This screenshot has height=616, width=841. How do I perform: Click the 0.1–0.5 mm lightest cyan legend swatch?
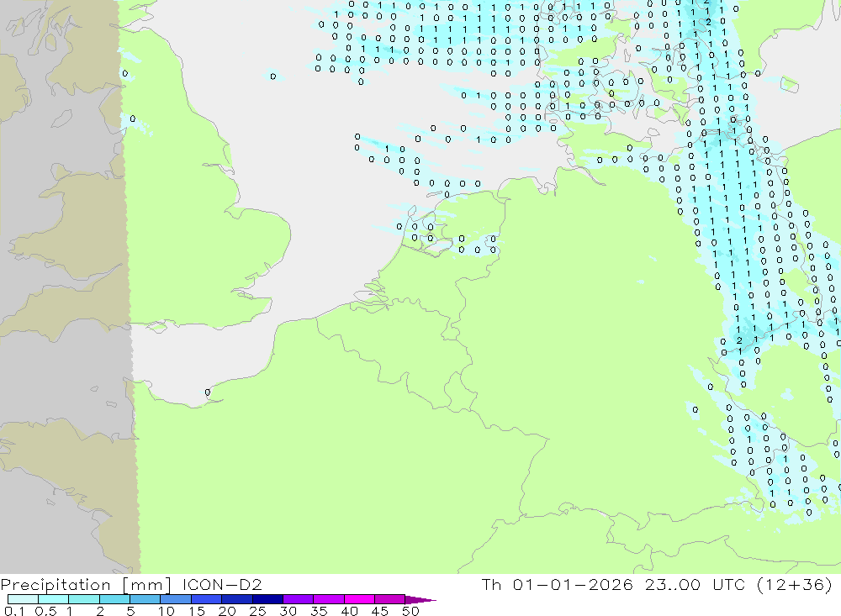23,599
